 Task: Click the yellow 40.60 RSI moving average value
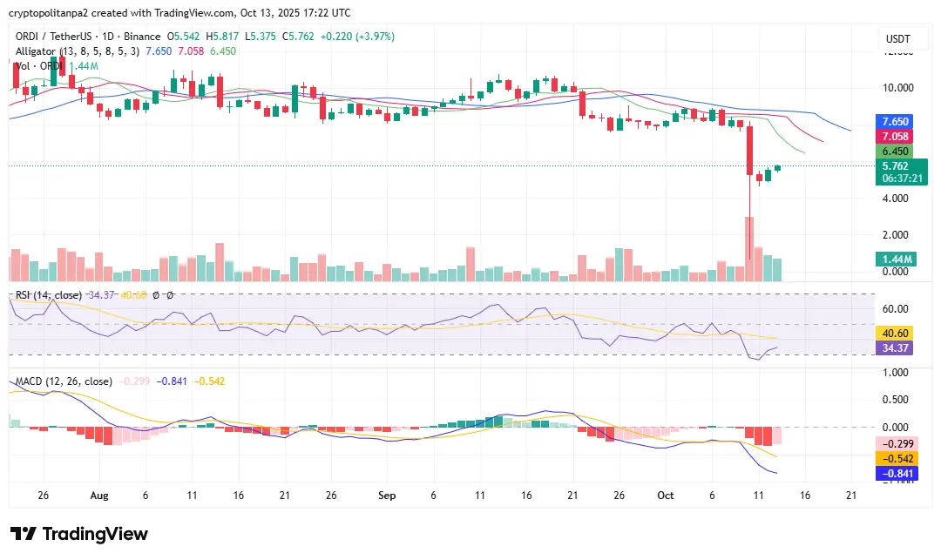click(x=895, y=334)
